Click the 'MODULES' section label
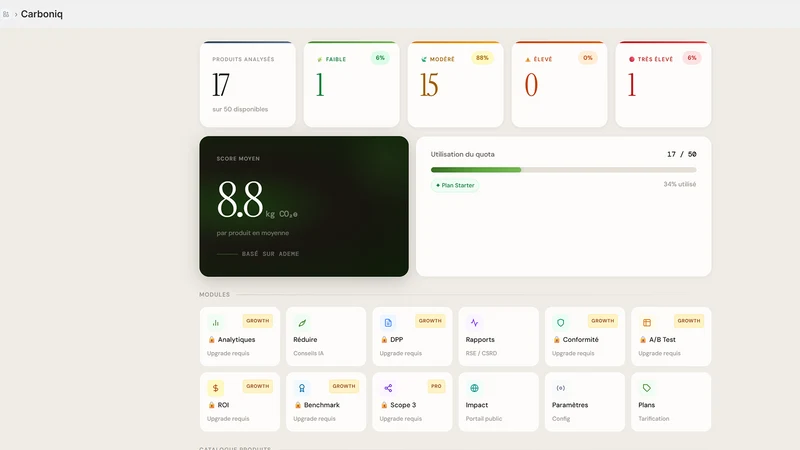Image resolution: width=800 pixels, height=450 pixels. point(214,294)
